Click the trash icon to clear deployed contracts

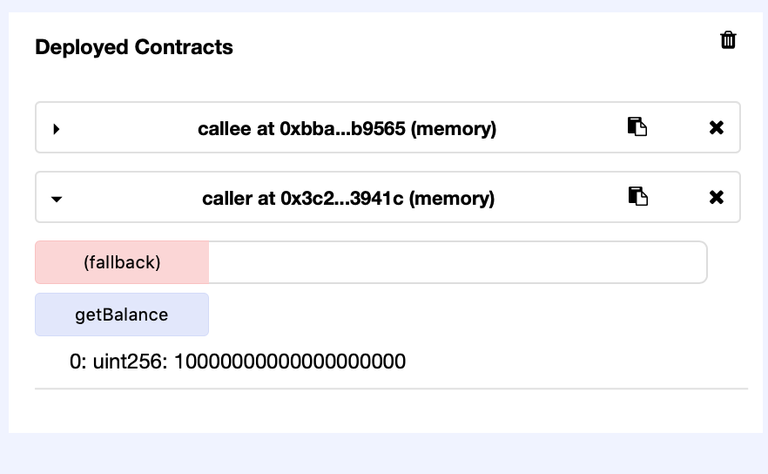[x=728, y=40]
